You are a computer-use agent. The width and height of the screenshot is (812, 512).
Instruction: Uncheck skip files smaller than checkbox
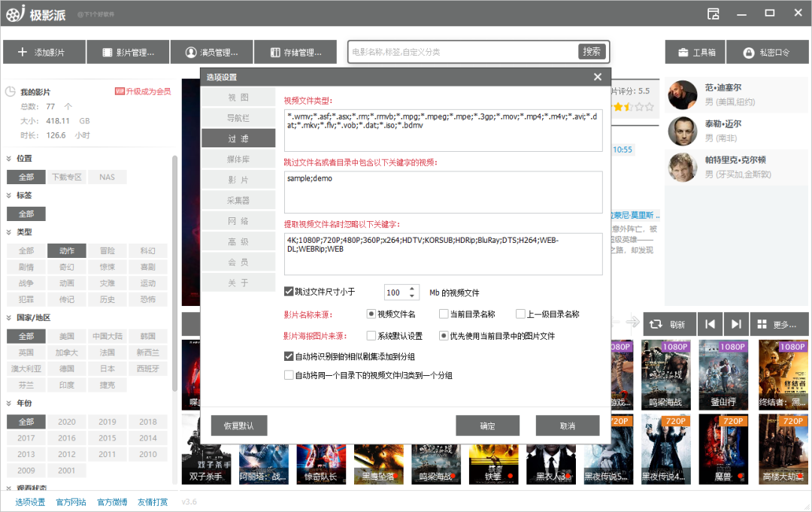tap(289, 292)
